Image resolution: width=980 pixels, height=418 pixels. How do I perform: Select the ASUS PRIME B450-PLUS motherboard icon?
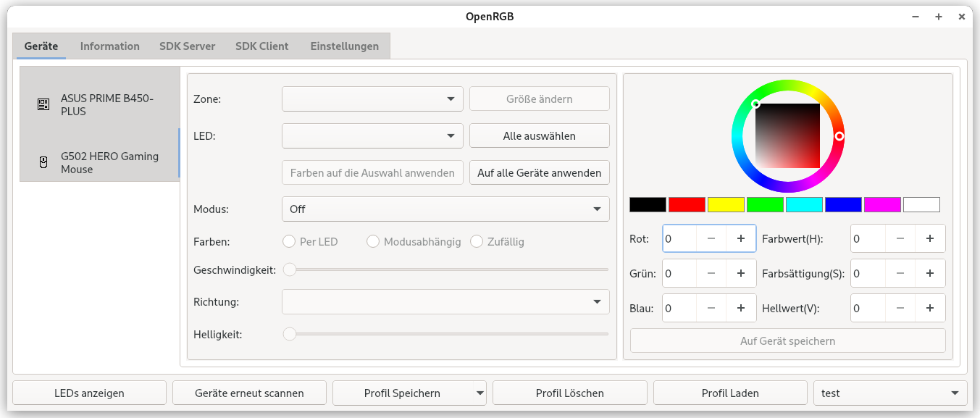click(42, 104)
